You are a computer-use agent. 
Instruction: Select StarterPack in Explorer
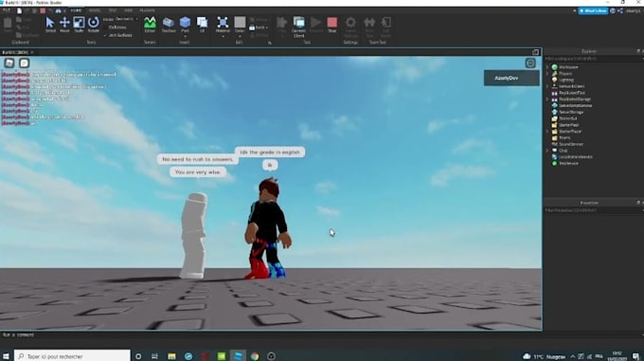(568, 125)
